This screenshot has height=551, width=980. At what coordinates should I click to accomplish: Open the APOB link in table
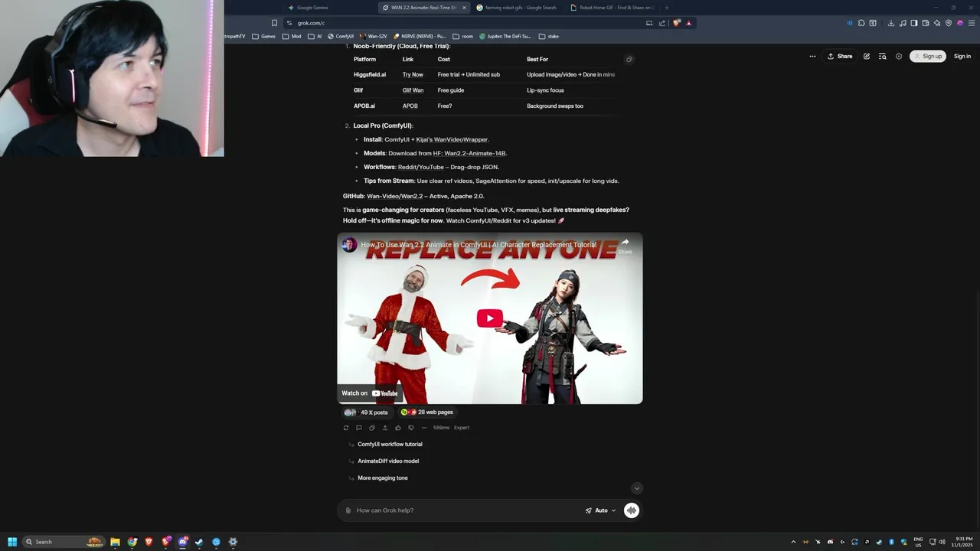point(410,106)
